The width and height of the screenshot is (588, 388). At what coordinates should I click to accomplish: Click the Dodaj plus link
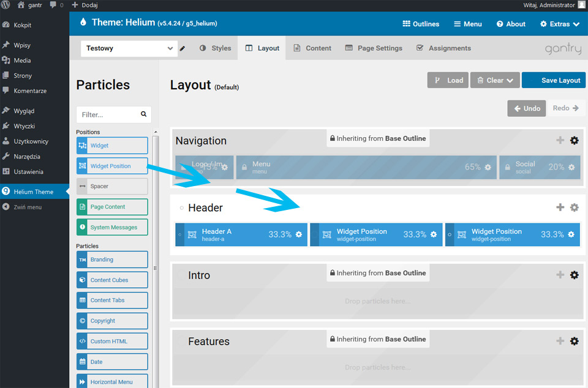point(85,5)
